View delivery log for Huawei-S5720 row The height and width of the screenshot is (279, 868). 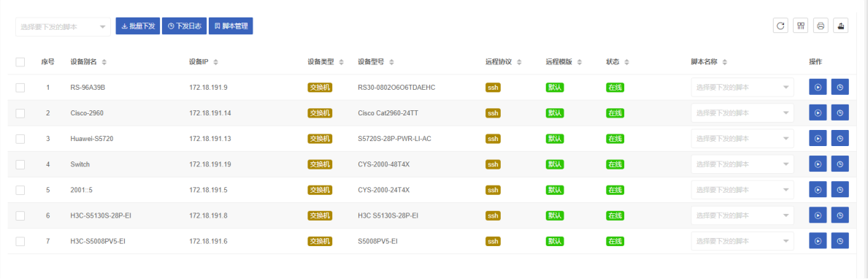coord(840,138)
